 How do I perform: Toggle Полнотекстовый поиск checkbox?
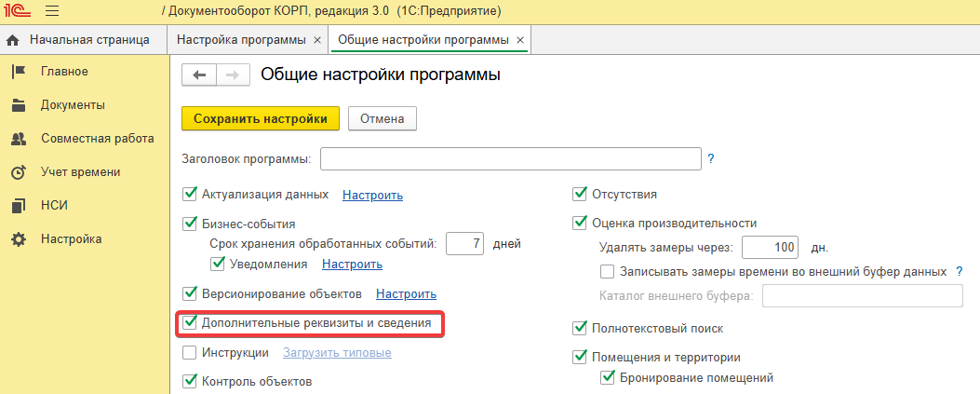pyautogui.click(x=580, y=328)
